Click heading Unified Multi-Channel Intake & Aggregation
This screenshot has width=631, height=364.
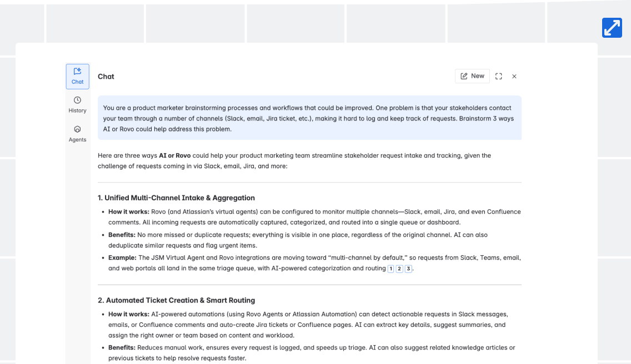pyautogui.click(x=176, y=198)
